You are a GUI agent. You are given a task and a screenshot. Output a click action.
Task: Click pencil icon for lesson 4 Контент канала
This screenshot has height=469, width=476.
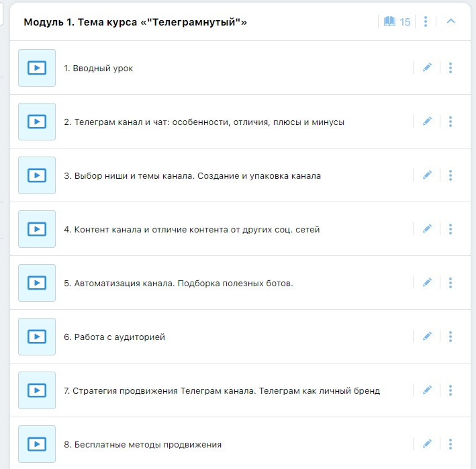(427, 229)
